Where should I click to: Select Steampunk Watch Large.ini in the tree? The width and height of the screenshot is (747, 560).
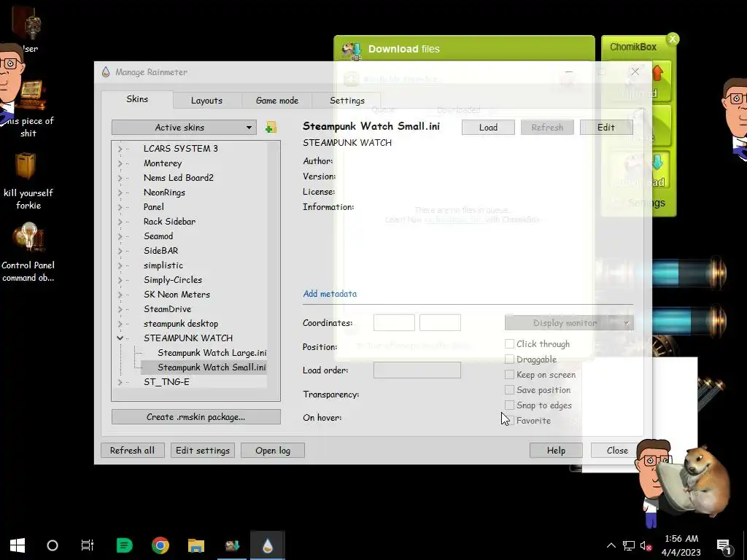click(x=212, y=353)
